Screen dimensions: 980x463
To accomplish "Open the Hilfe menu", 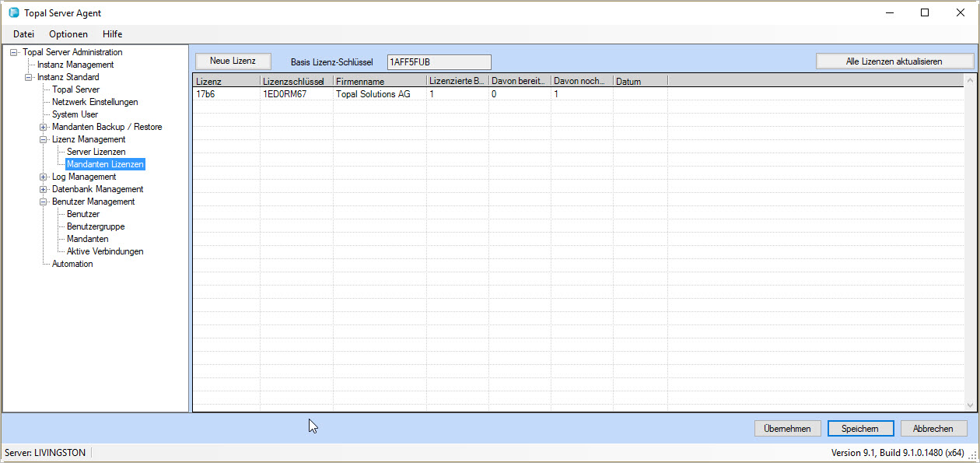I will pos(112,34).
